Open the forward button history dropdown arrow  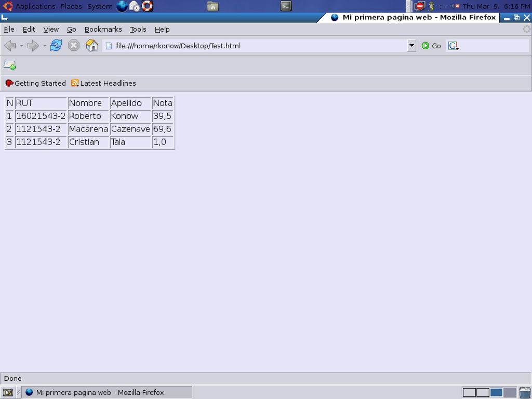45,46
